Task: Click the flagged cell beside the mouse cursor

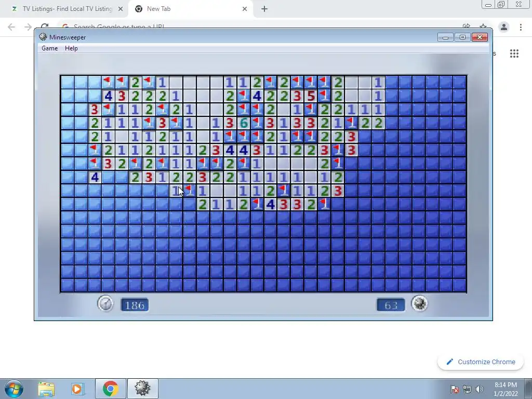Action: click(x=189, y=191)
